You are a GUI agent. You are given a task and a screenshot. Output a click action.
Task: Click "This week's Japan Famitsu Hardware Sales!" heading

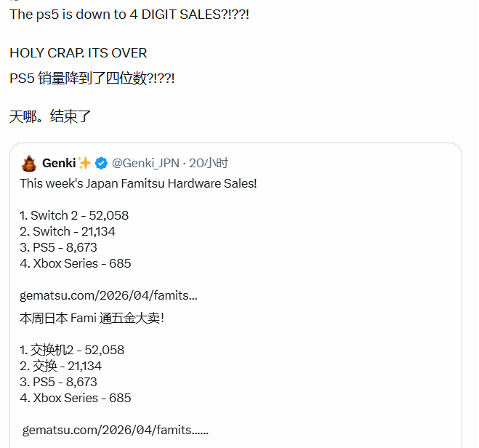pyautogui.click(x=138, y=183)
